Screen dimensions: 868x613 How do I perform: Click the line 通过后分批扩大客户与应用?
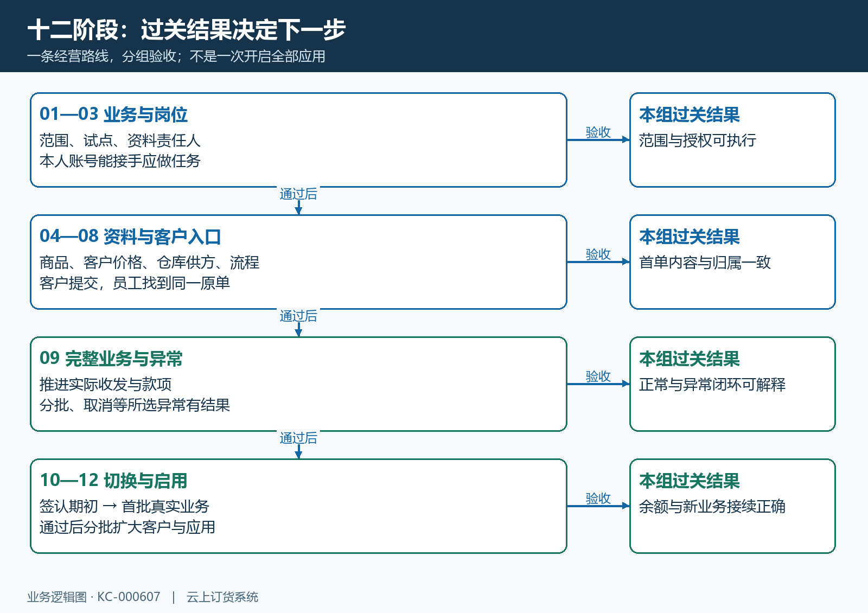point(127,527)
